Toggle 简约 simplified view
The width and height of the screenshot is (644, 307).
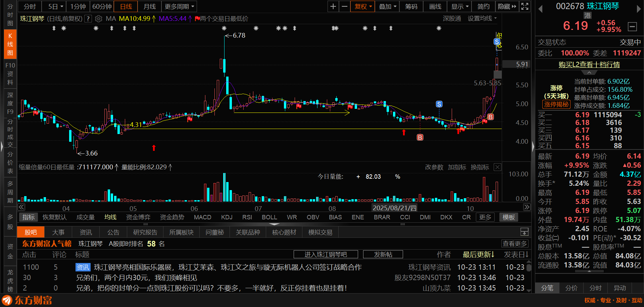[x=483, y=6]
